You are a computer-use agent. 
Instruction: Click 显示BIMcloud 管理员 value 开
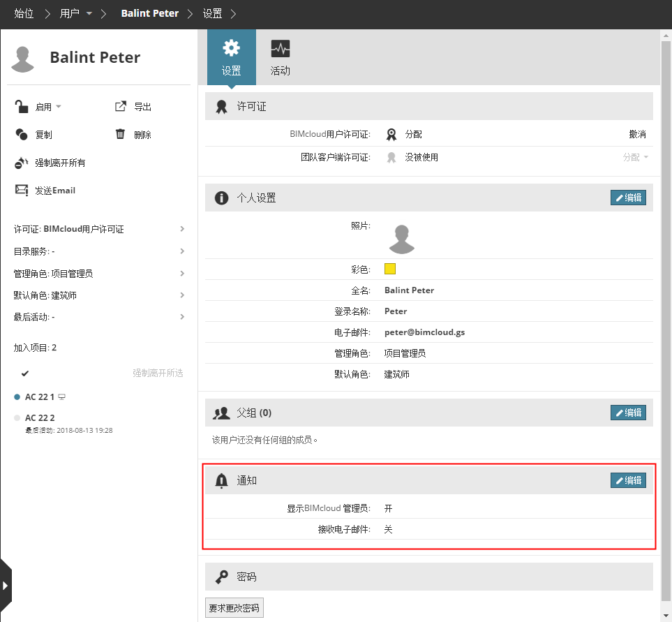tap(388, 508)
